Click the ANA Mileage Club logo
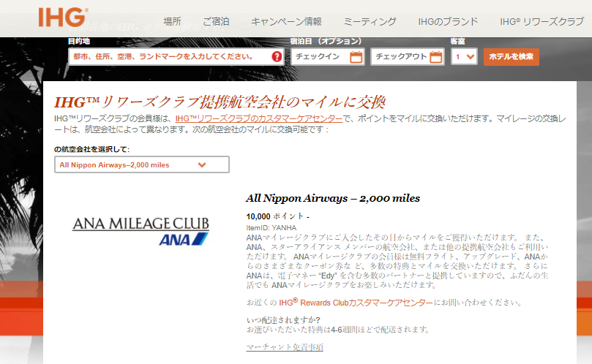 coord(140,231)
